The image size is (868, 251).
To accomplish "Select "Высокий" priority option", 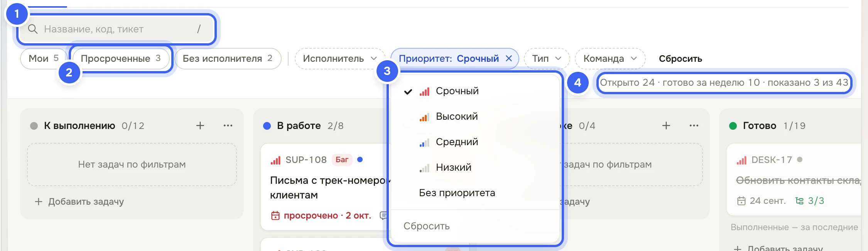I will point(475,117).
